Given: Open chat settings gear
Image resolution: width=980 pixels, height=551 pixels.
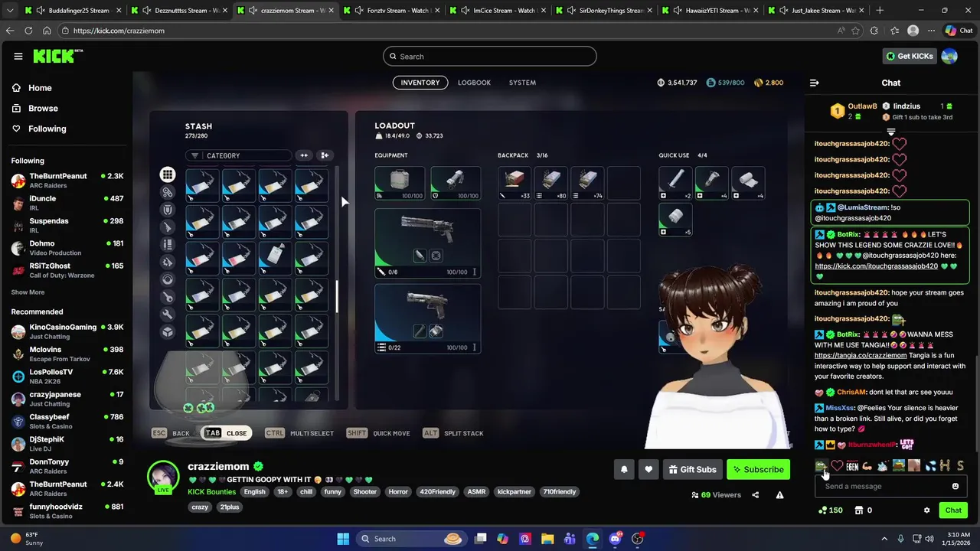Looking at the screenshot, I should tap(926, 510).
